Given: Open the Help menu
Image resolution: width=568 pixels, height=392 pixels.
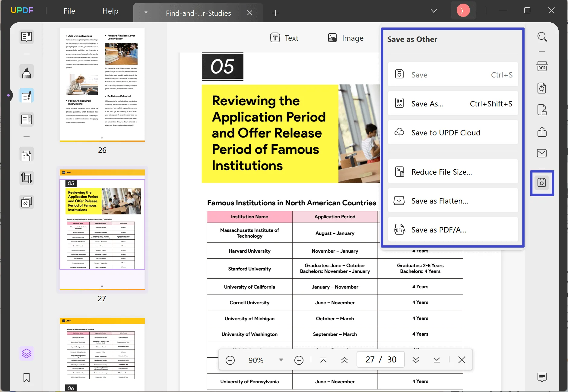Looking at the screenshot, I should coord(110,11).
